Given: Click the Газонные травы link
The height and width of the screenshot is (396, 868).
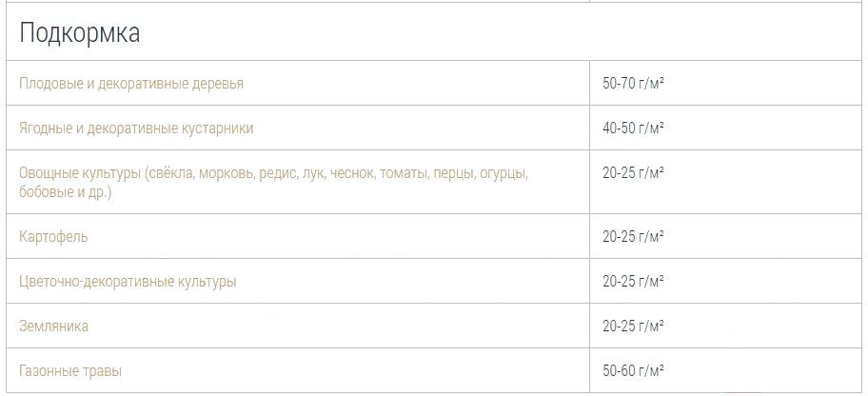Looking at the screenshot, I should (70, 370).
